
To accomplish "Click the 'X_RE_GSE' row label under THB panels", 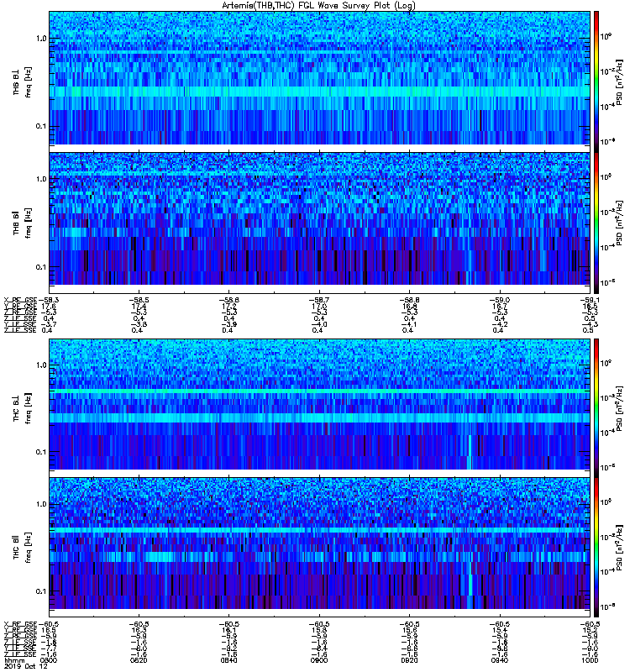I will pos(21,300).
